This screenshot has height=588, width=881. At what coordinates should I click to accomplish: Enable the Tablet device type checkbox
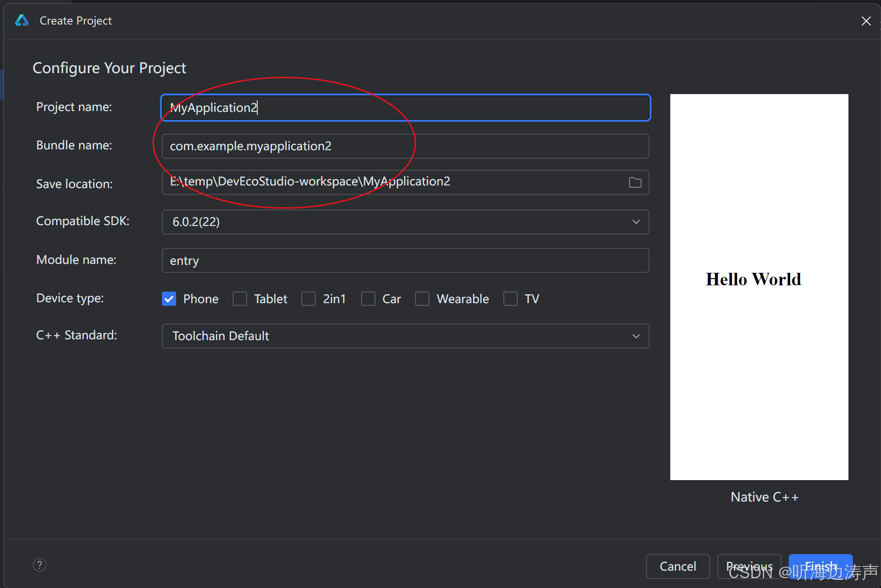[x=240, y=299]
